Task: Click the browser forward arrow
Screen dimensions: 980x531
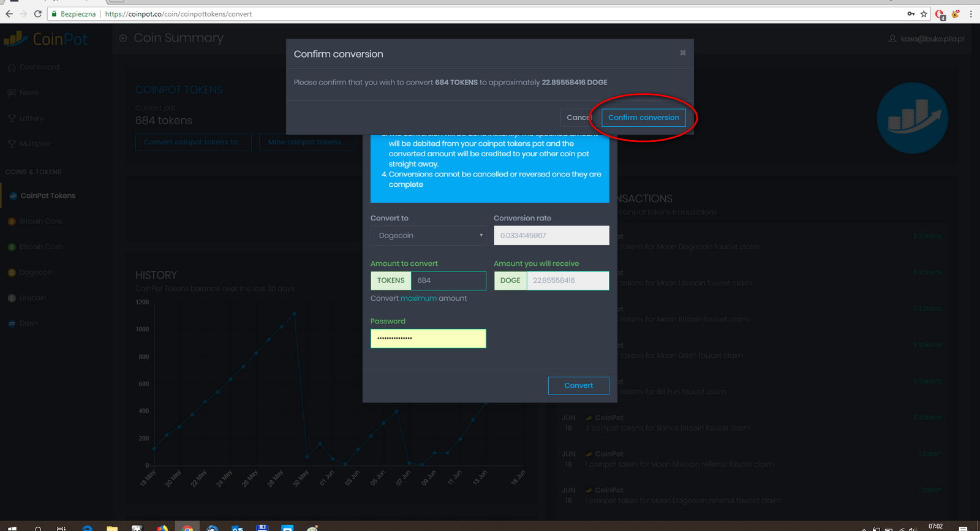Action: click(23, 13)
